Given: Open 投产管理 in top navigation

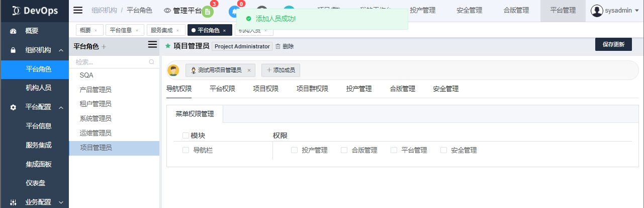Looking at the screenshot, I should coord(423,11).
